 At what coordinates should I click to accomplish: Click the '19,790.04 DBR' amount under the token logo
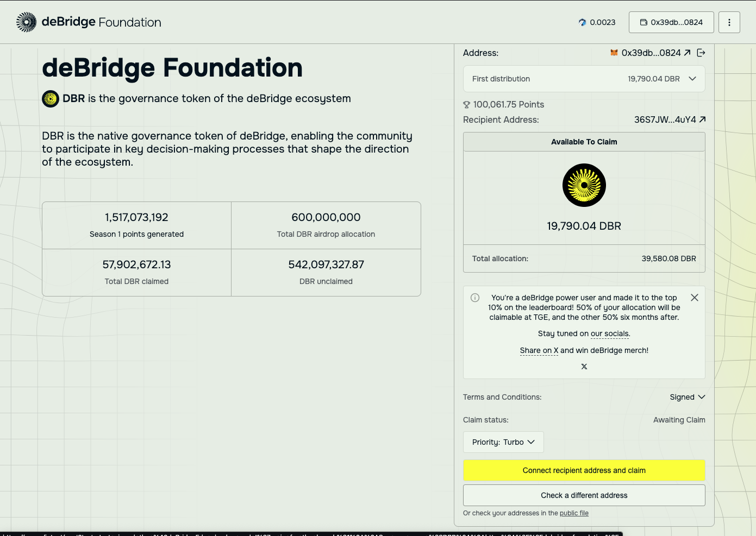pyautogui.click(x=584, y=226)
